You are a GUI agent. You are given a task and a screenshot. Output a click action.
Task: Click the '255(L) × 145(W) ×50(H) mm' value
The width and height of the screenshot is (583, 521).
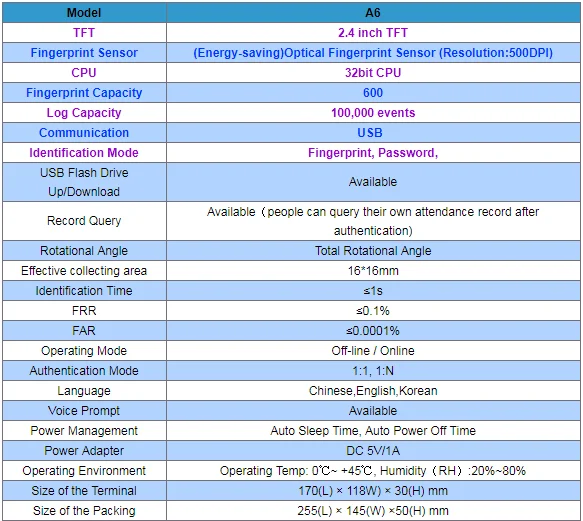373,511
